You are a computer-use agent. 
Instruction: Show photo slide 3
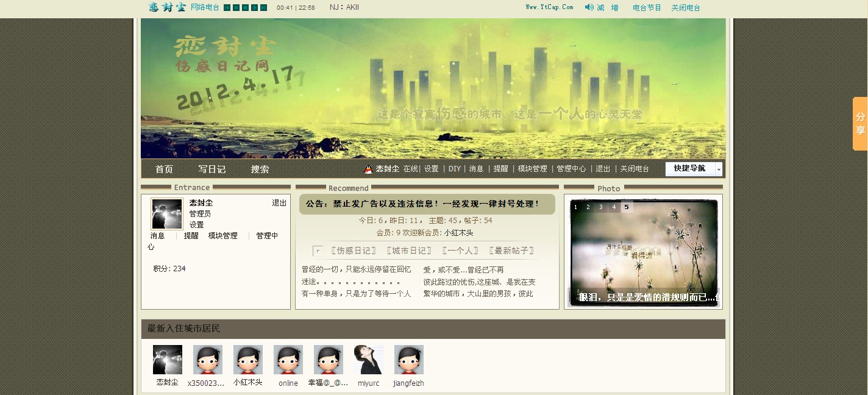tap(601, 207)
